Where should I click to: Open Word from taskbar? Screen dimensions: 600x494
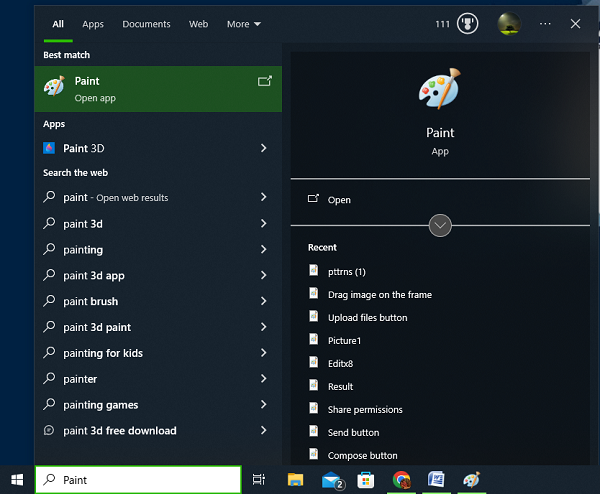436,479
